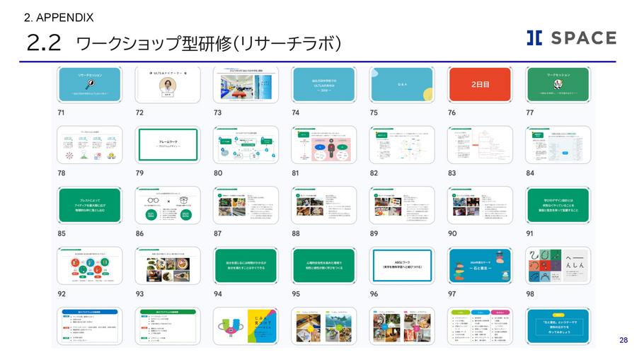Click the SPACE logo icon

click(x=535, y=38)
